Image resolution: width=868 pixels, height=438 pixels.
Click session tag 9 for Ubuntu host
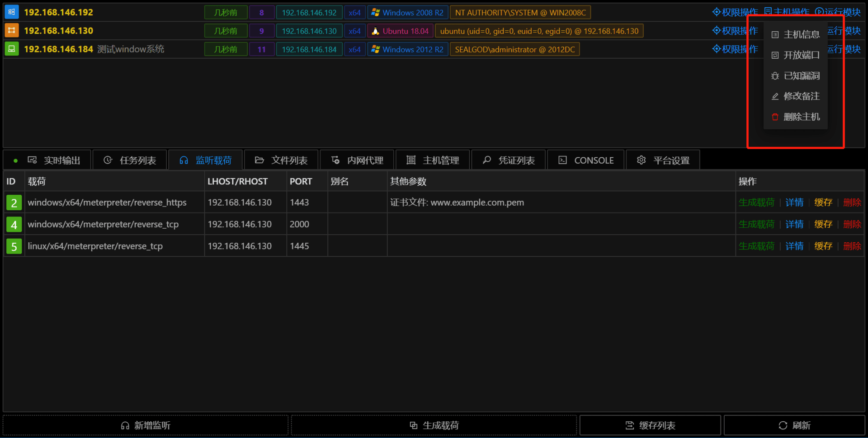[262, 31]
